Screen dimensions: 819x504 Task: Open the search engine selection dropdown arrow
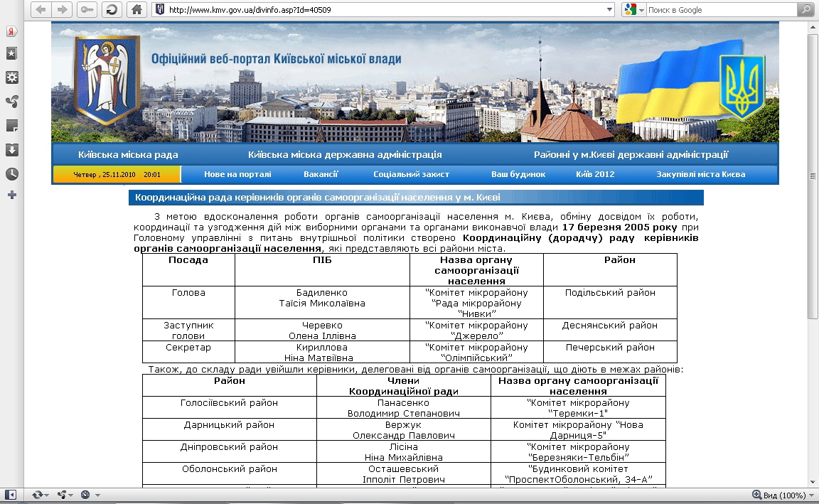(x=641, y=10)
